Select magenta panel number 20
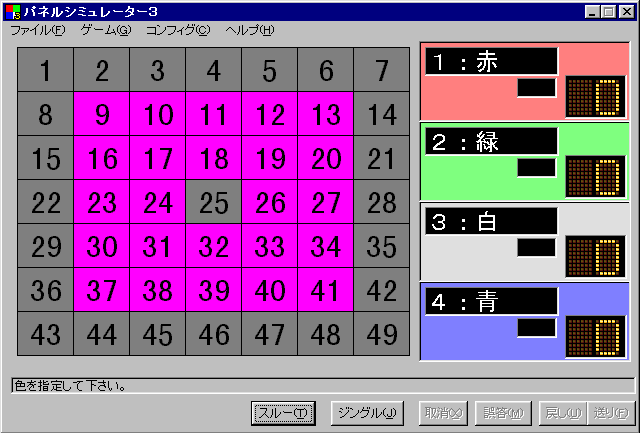Viewport: 640px width, 433px height. [326, 158]
